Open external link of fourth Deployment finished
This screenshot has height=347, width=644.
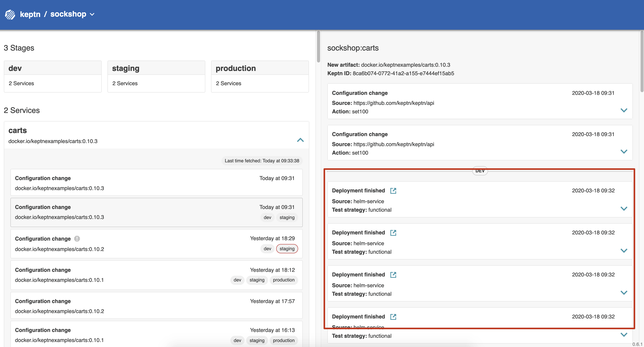[393, 317]
